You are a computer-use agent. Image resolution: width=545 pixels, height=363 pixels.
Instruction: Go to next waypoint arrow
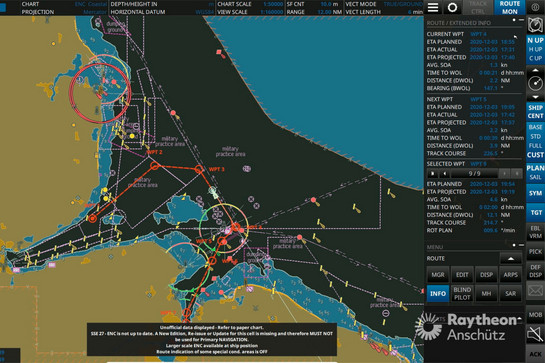504,173
